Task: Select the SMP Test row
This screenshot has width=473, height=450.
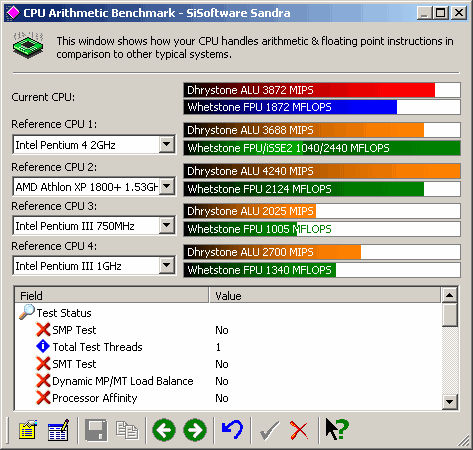Action: coord(228,330)
